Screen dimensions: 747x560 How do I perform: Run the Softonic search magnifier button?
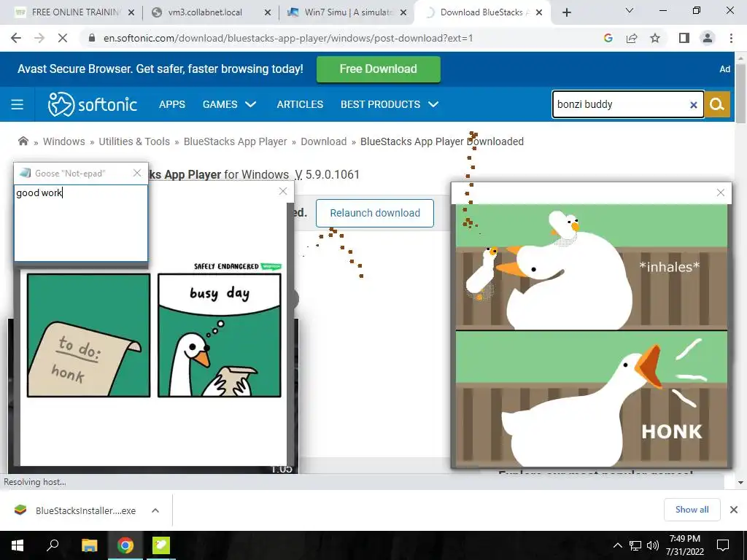pos(717,104)
